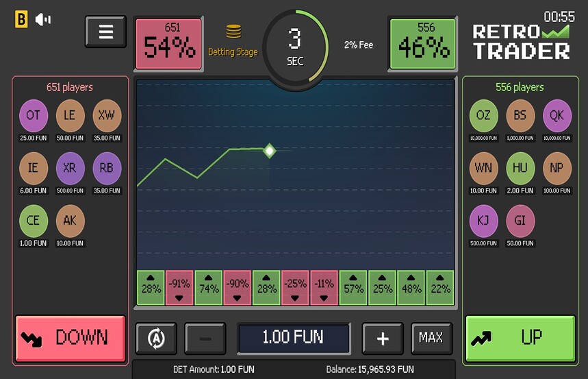Viewport: 588px width, 379px height.
Task: Click the OZ player avatar
Action: click(484, 115)
